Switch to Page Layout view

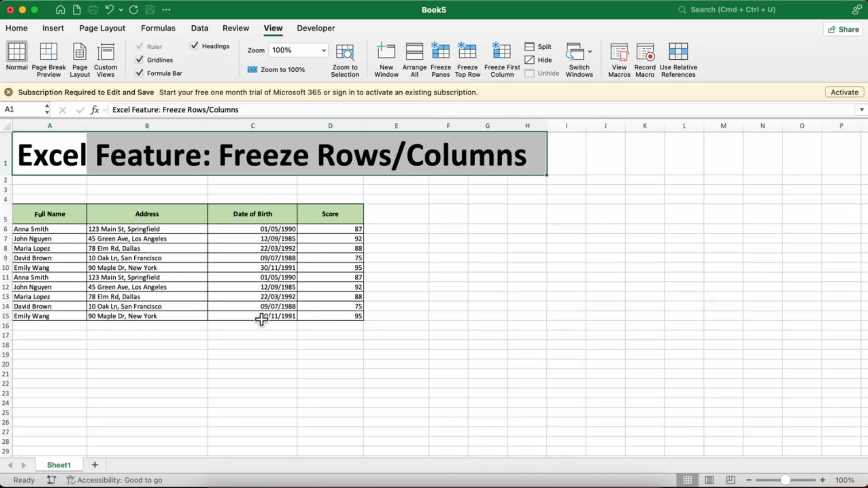[80, 60]
